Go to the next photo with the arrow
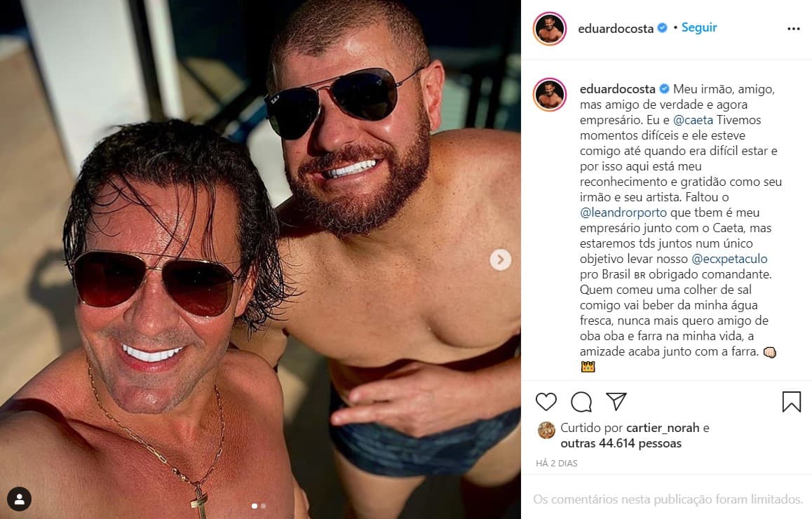Image resolution: width=812 pixels, height=519 pixels. (x=500, y=259)
